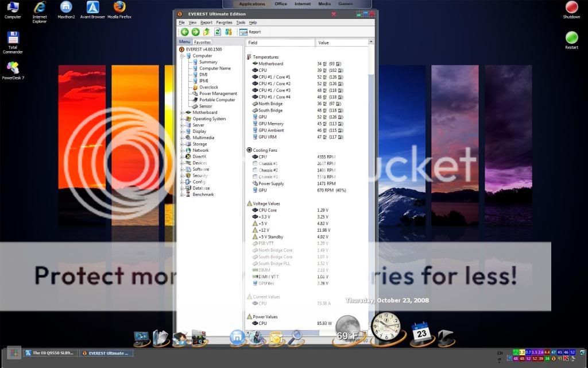Expand the Storage tree node
588x368 pixels.
pos(182,144)
